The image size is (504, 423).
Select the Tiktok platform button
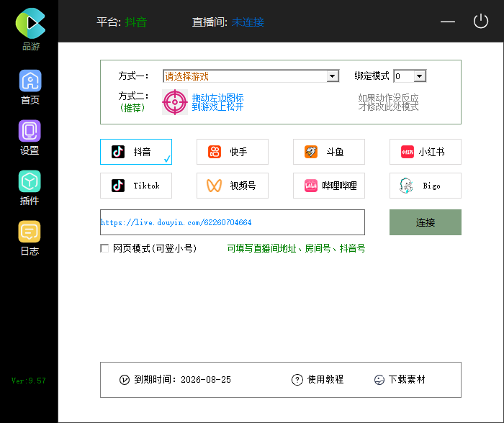pyautogui.click(x=136, y=186)
